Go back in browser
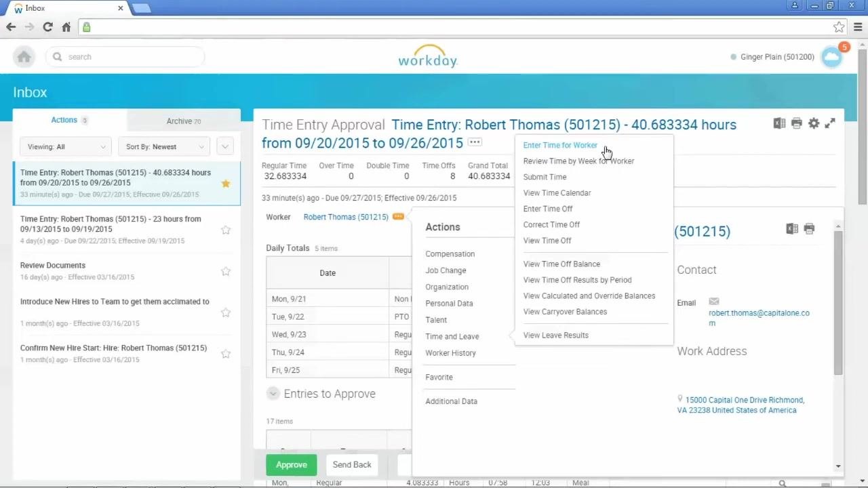 tap(11, 27)
